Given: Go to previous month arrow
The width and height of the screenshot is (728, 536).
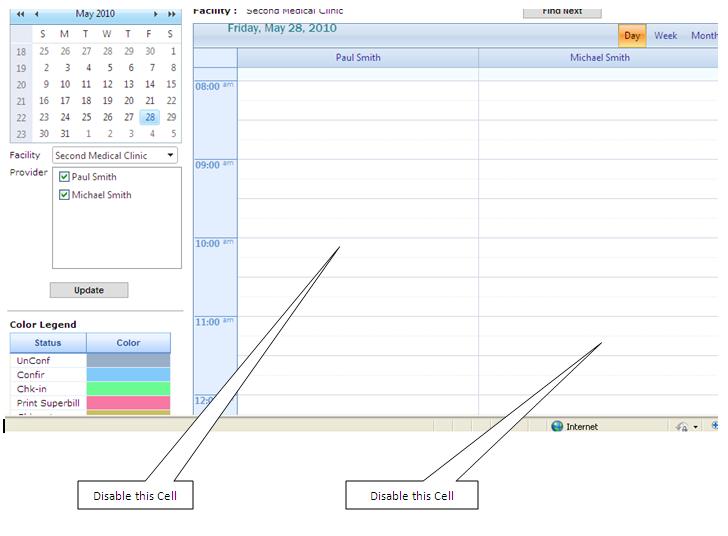Looking at the screenshot, I should click(x=37, y=14).
